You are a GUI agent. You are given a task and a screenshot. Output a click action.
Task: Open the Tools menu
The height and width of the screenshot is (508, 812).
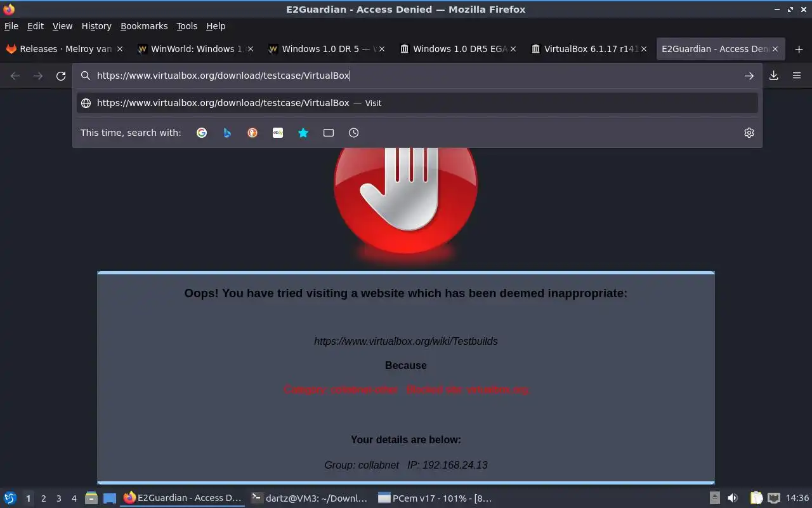tap(187, 26)
